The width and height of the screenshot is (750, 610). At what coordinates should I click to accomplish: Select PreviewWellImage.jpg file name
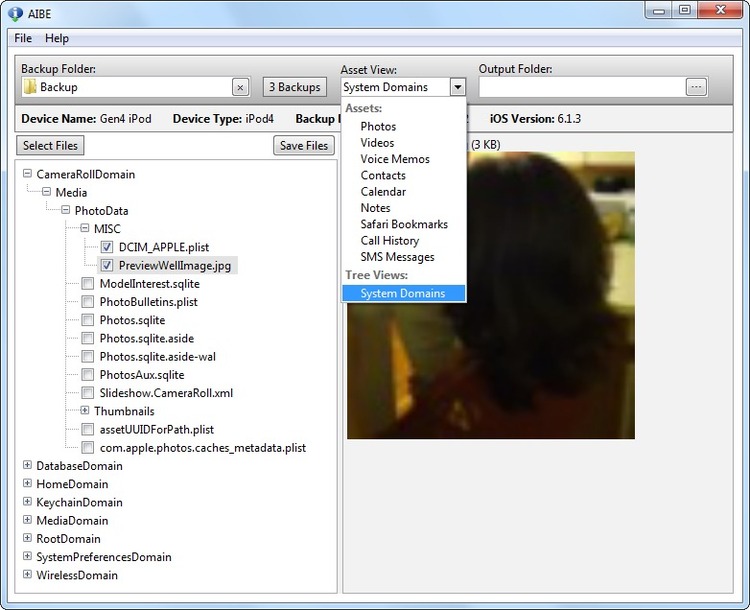coord(175,266)
